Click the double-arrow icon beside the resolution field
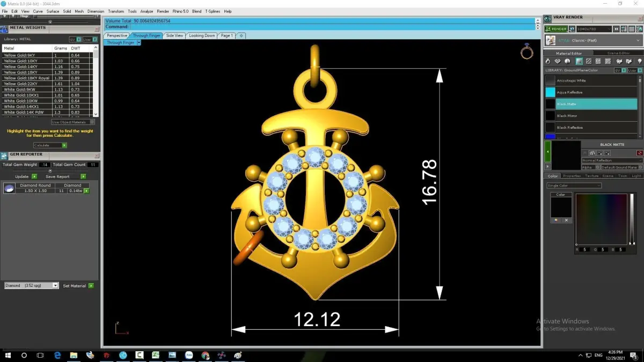 pos(617,29)
